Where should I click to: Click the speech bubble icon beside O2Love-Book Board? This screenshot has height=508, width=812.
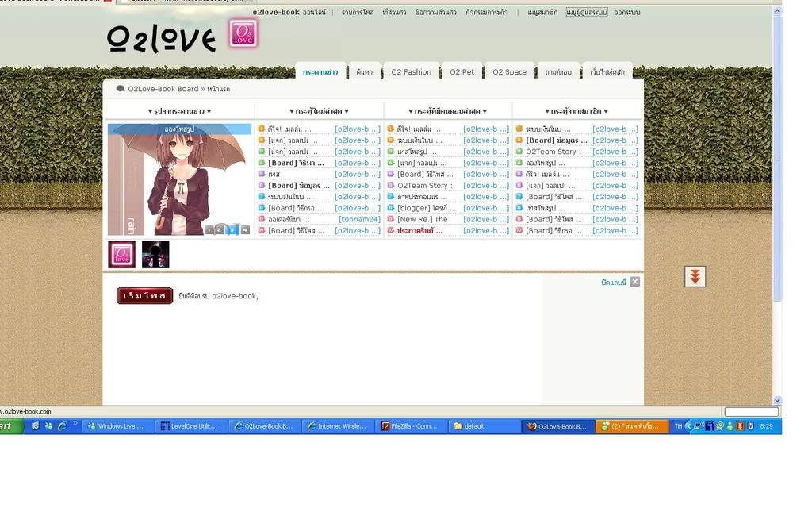(121, 89)
